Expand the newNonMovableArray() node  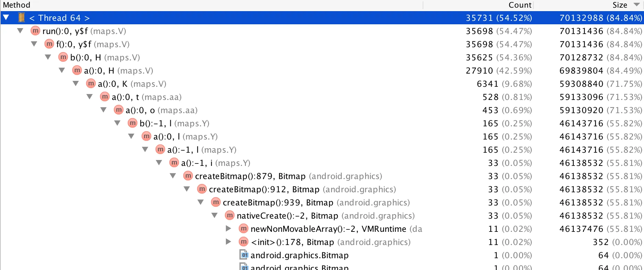pos(228,229)
